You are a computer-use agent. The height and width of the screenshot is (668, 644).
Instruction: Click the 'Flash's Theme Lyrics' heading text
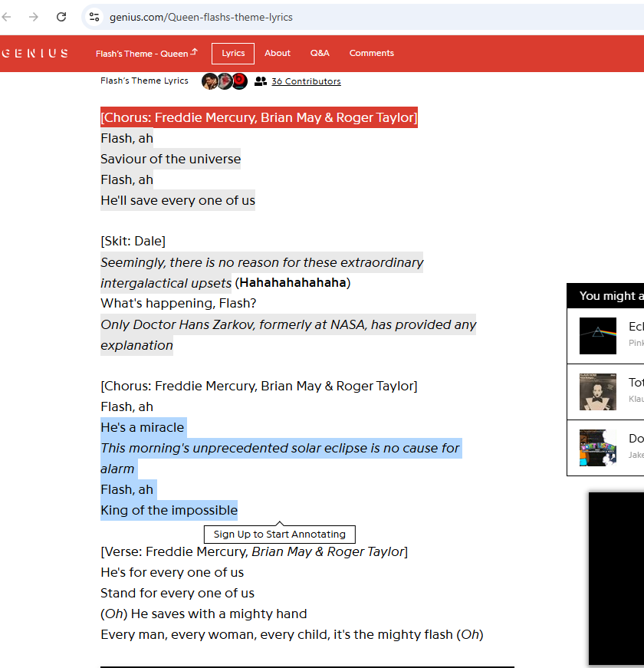coord(144,81)
